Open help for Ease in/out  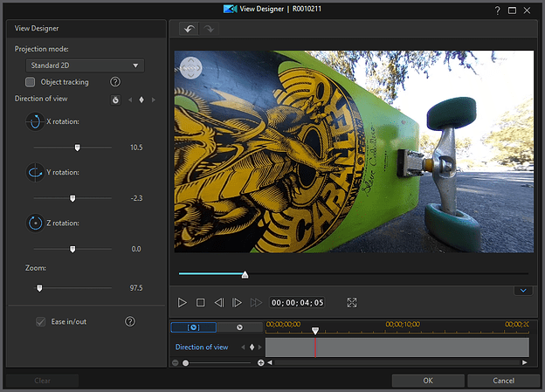(130, 321)
